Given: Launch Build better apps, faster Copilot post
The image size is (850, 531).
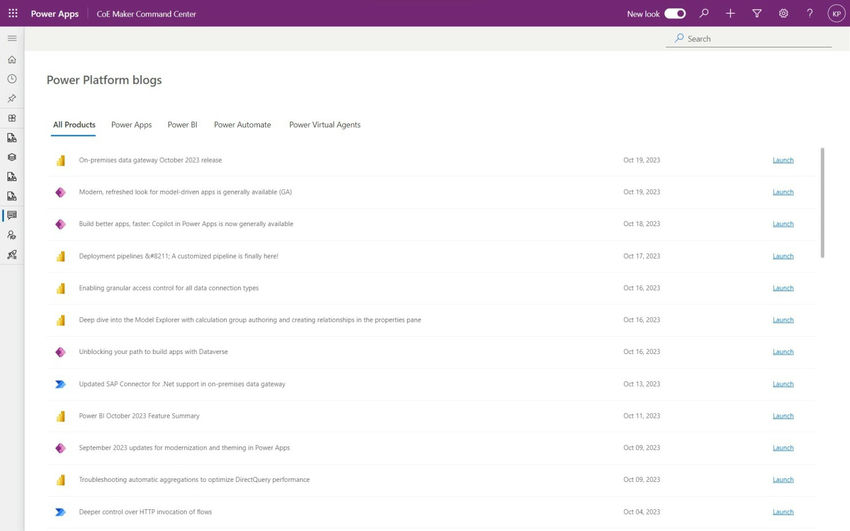Looking at the screenshot, I should tap(783, 224).
